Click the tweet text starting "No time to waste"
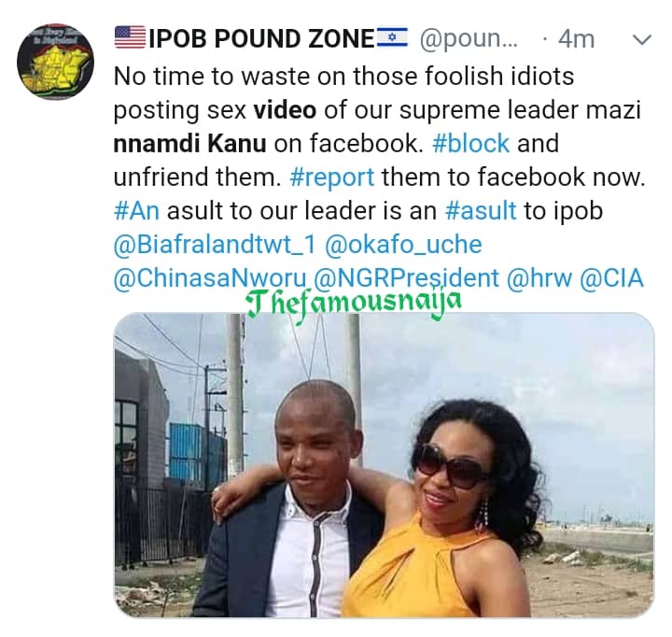The width and height of the screenshot is (672, 637). (x=343, y=77)
